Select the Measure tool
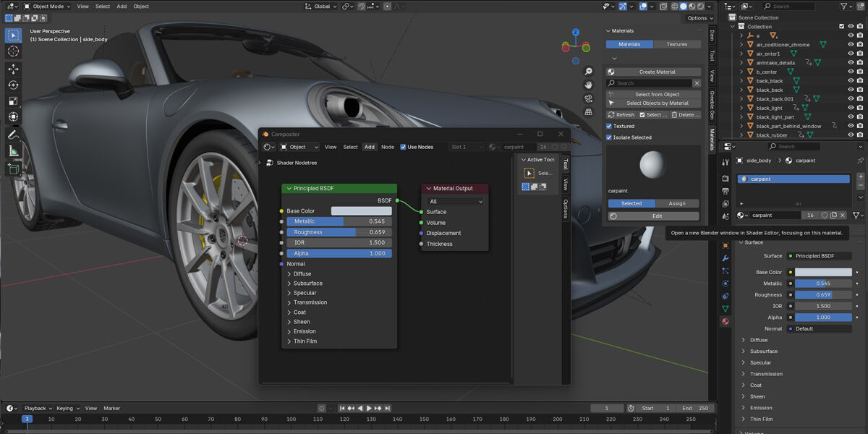Image resolution: width=868 pixels, height=434 pixels. pos(13,150)
